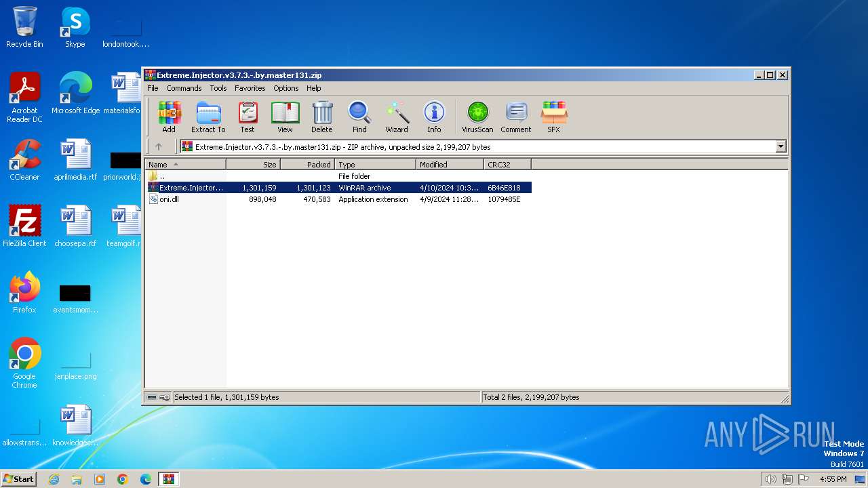Open FileZilla Client shortcut
Screen dimensions: 868x488
pyautogui.click(x=24, y=226)
